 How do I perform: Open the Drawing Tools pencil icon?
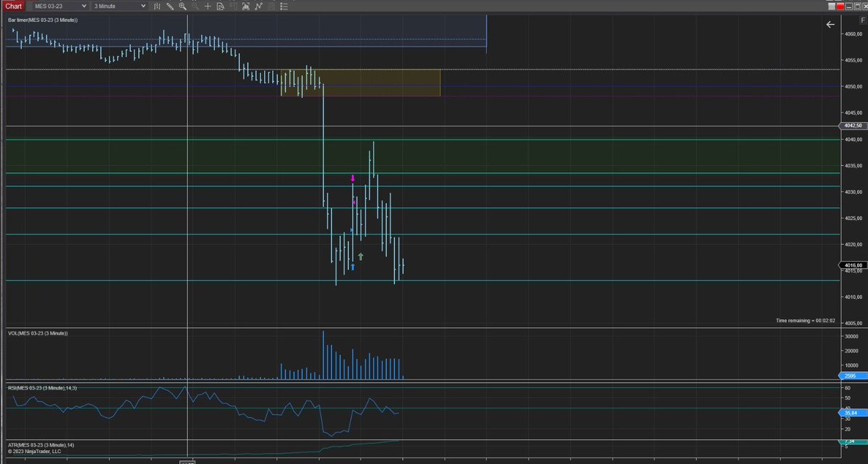(170, 6)
